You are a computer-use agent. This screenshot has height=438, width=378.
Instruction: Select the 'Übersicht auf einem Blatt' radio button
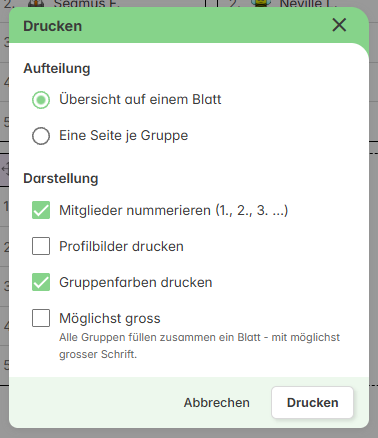click(41, 100)
